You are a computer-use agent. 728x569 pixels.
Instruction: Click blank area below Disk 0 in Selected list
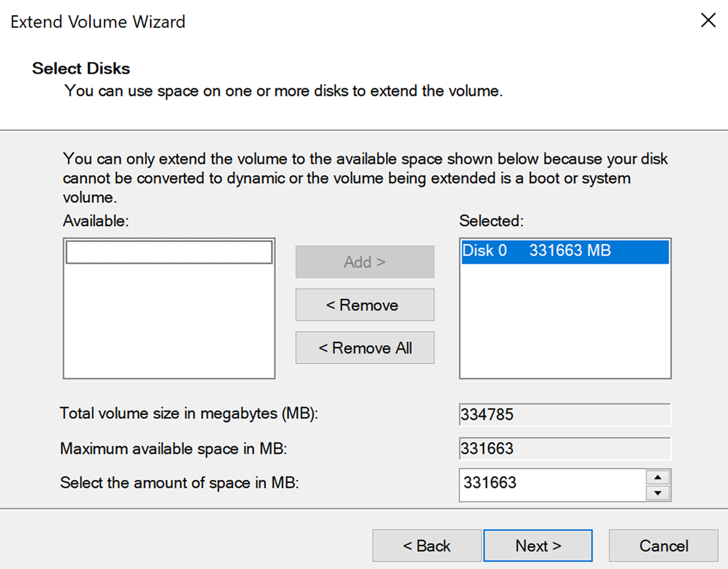(x=564, y=324)
